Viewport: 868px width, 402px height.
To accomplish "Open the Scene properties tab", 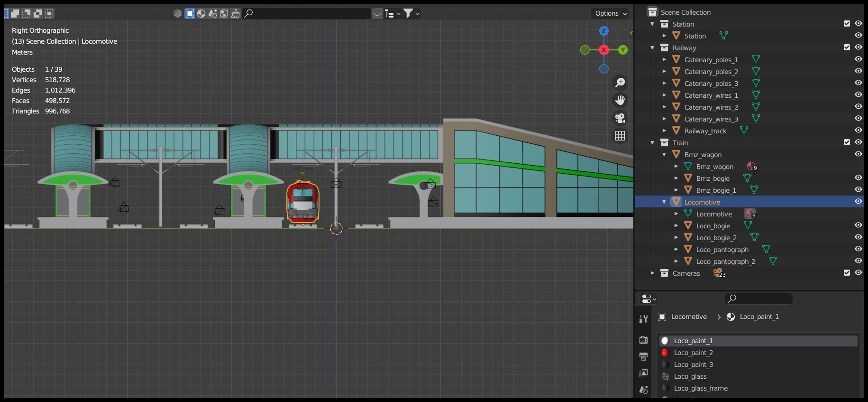I will (643, 390).
